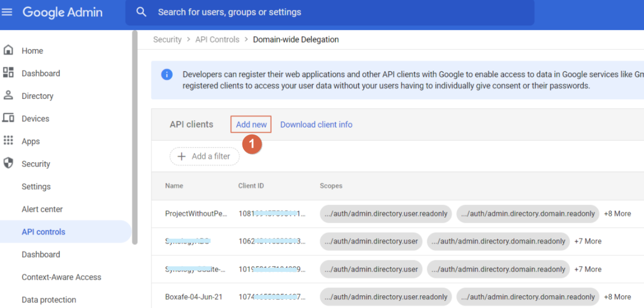
Task: Click the Security shield icon
Action: tap(8, 163)
